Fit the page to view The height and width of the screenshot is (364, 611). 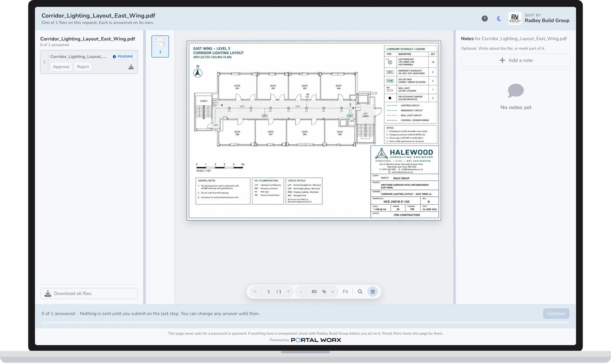(x=345, y=292)
